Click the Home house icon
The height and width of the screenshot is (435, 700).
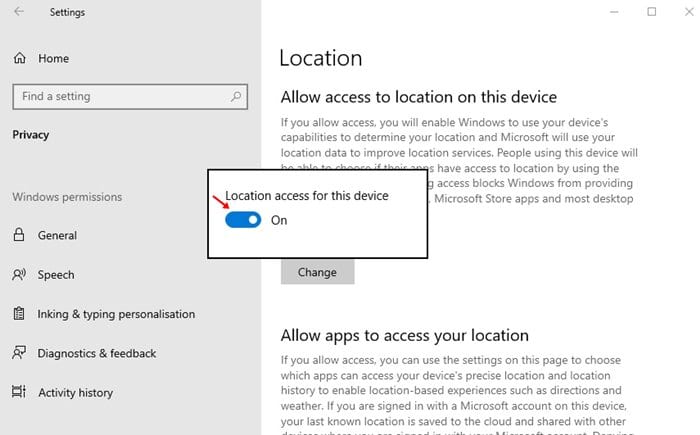coord(19,59)
